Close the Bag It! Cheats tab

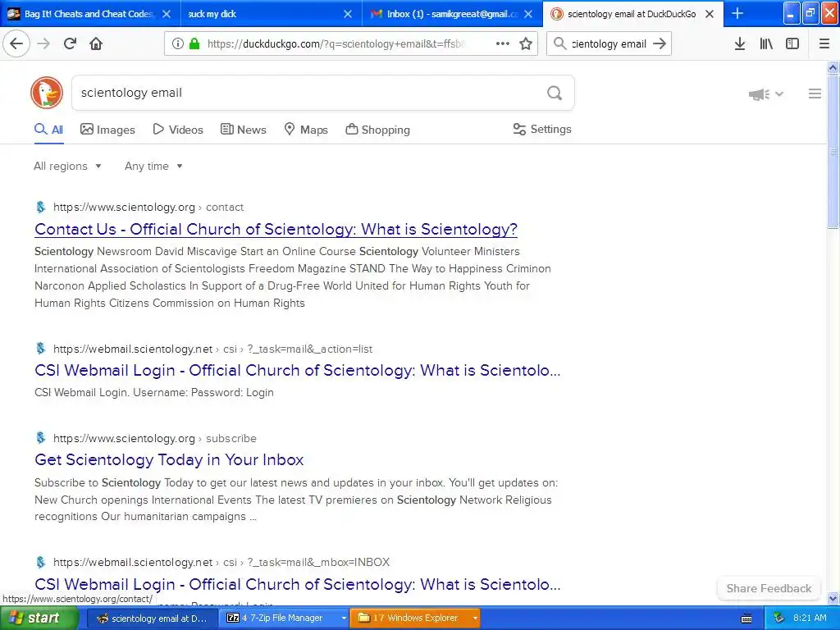167,14
